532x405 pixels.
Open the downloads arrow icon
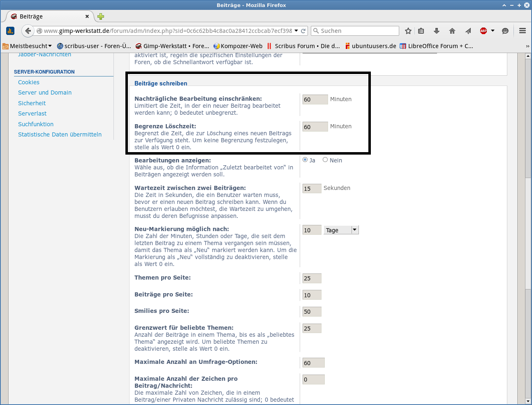[x=437, y=31]
